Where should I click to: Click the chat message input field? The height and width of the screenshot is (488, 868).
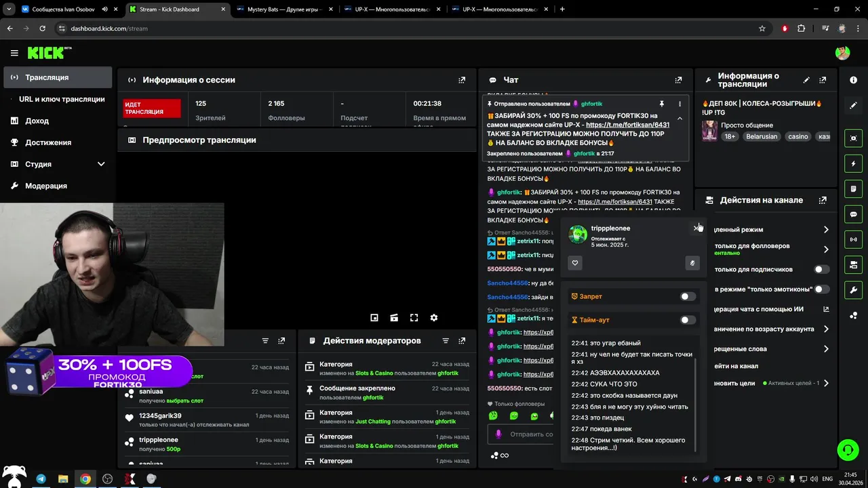(521, 434)
